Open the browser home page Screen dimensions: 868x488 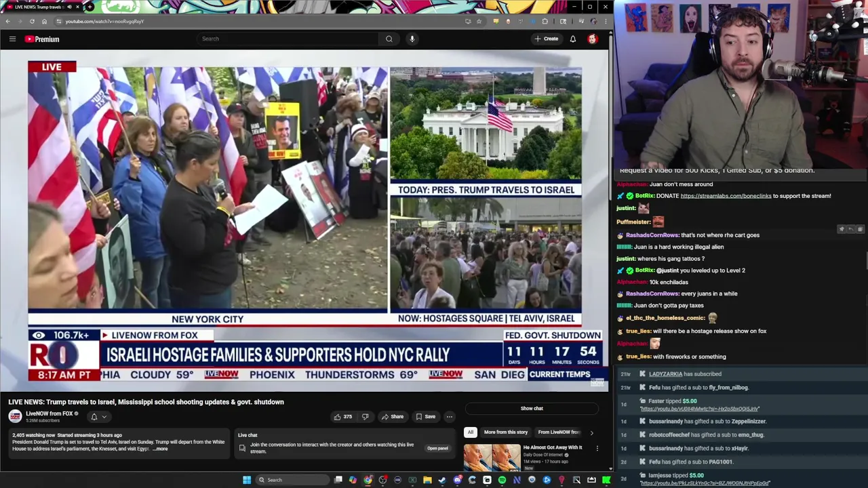coord(44,21)
